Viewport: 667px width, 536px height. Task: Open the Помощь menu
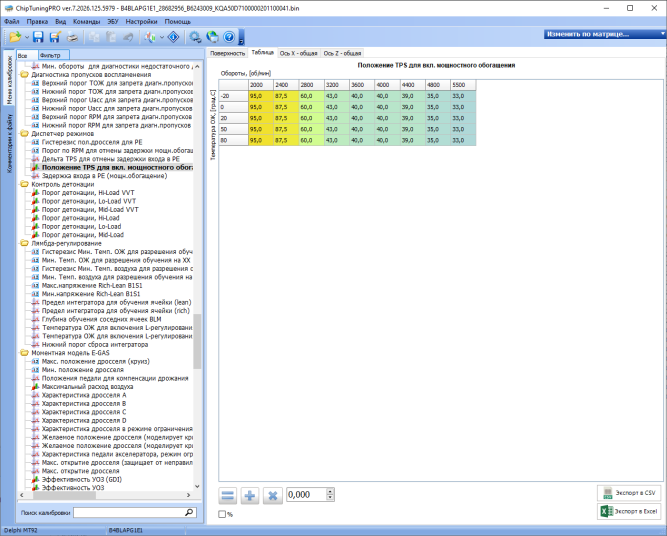click(177, 21)
